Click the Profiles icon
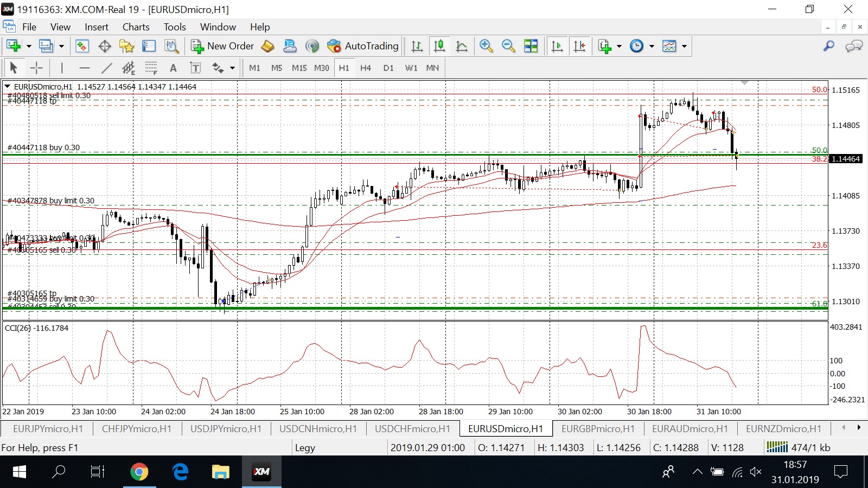 click(46, 46)
